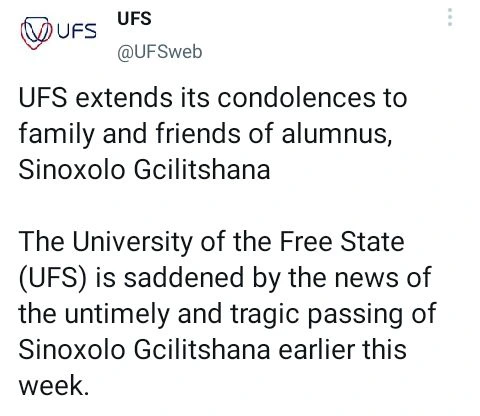The image size is (480, 416).
Task: Open the bold UFS display name profile
Action: coord(134,18)
